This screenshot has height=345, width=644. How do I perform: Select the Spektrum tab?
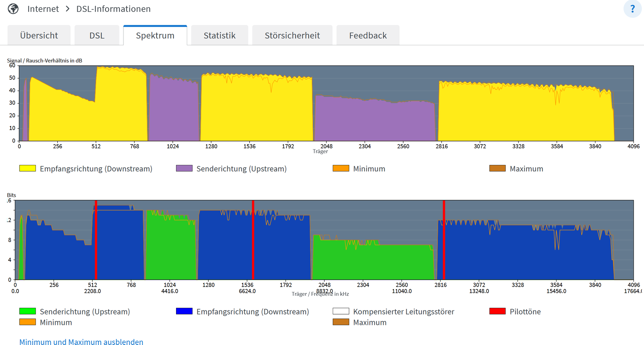(x=155, y=35)
